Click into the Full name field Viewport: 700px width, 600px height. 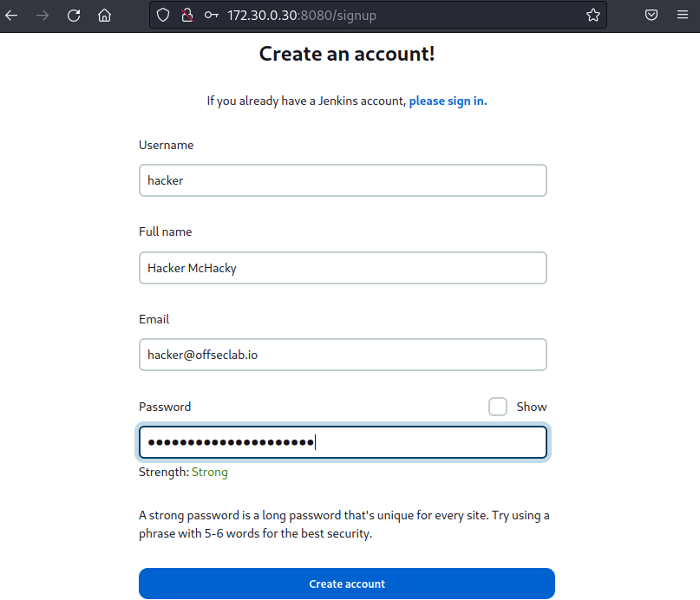click(x=343, y=268)
